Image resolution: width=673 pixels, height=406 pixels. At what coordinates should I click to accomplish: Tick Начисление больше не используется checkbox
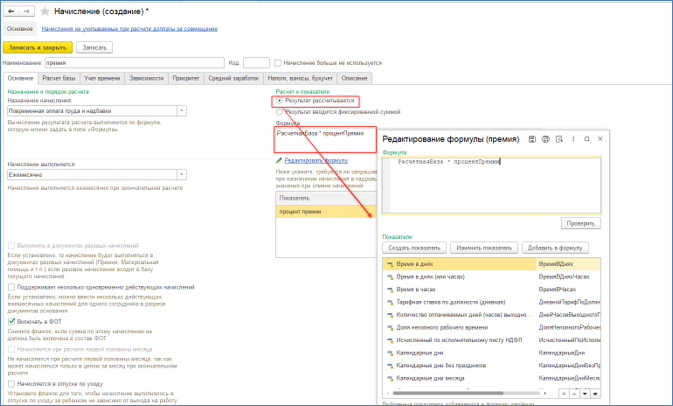tap(278, 63)
